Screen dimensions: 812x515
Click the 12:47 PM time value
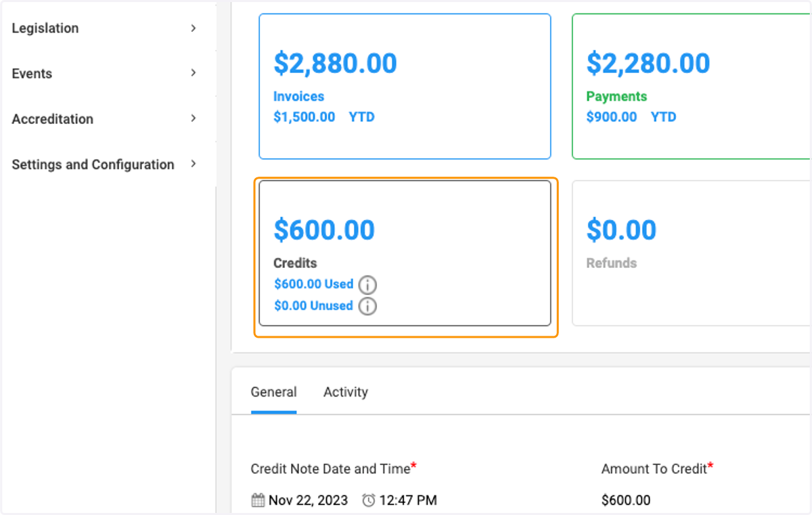[x=408, y=501]
